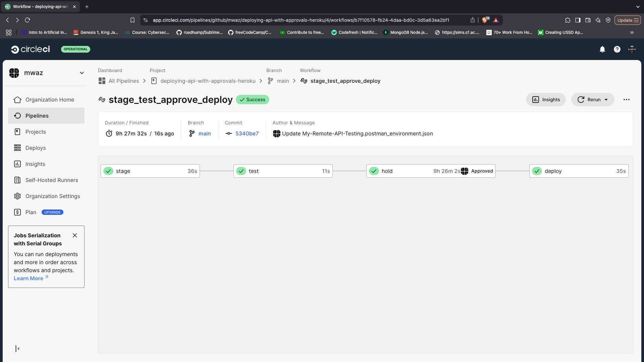Expand the Rerun options dropdown
This screenshot has width=644, height=362.
[606, 100]
